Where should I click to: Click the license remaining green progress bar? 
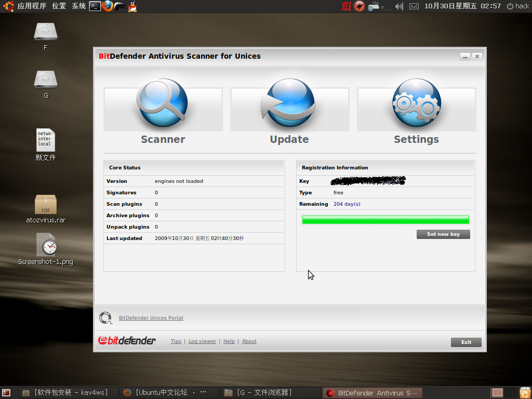pyautogui.click(x=385, y=220)
